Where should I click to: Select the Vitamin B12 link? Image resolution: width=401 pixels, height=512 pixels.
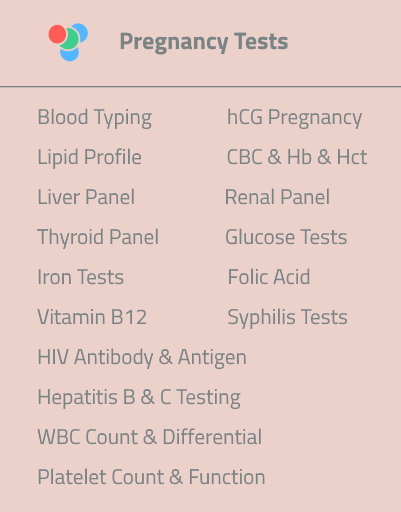click(x=92, y=317)
